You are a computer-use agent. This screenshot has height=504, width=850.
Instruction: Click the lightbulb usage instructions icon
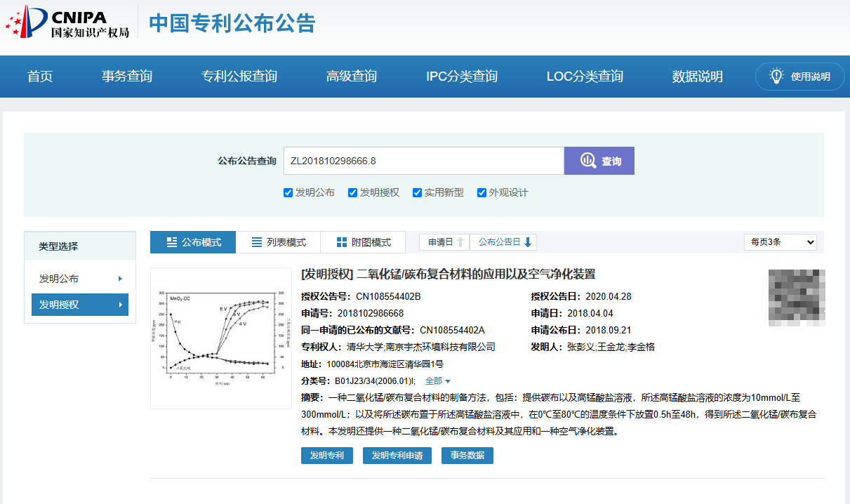(x=776, y=76)
